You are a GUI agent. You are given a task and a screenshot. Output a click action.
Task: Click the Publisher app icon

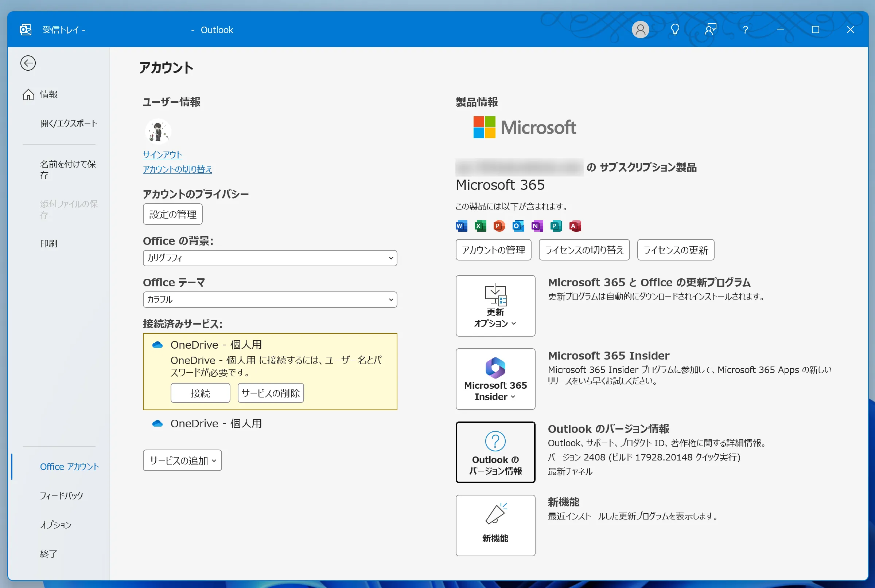click(556, 226)
